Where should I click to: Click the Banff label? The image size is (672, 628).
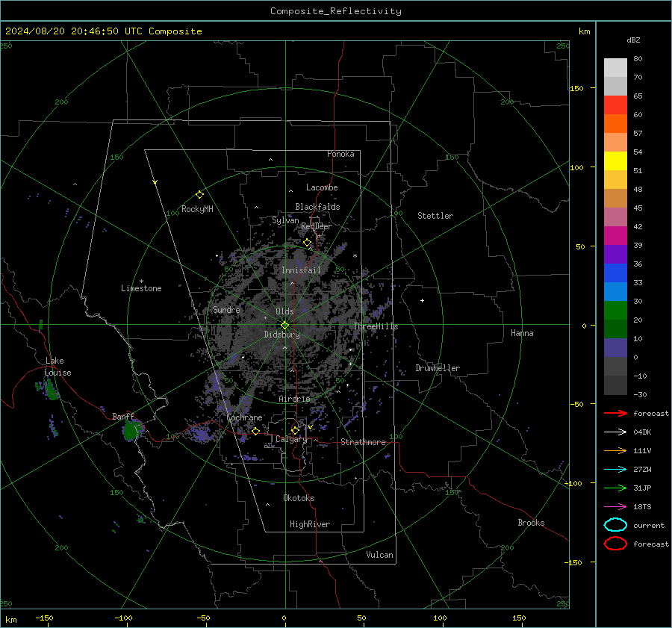tap(123, 417)
